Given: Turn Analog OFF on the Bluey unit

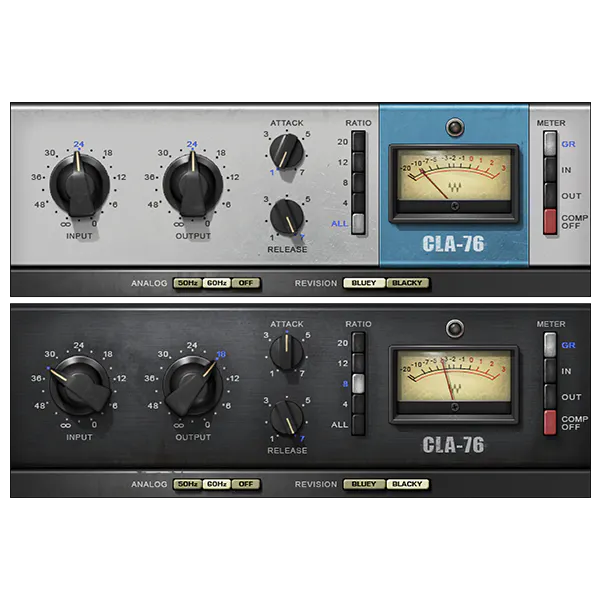Looking at the screenshot, I should 246,283.
